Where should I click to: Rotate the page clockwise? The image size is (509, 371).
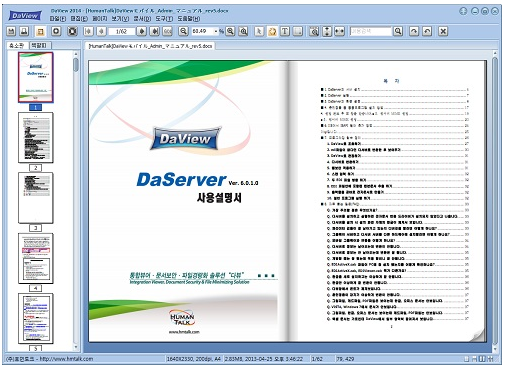[414, 31]
